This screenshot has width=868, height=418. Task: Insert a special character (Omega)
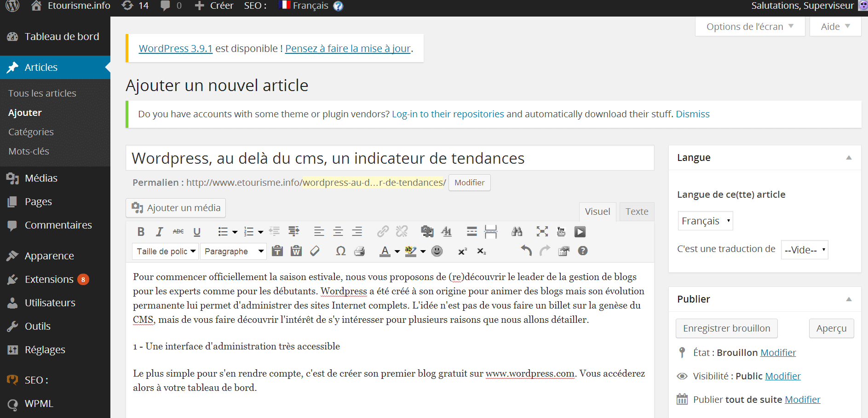[x=341, y=251]
